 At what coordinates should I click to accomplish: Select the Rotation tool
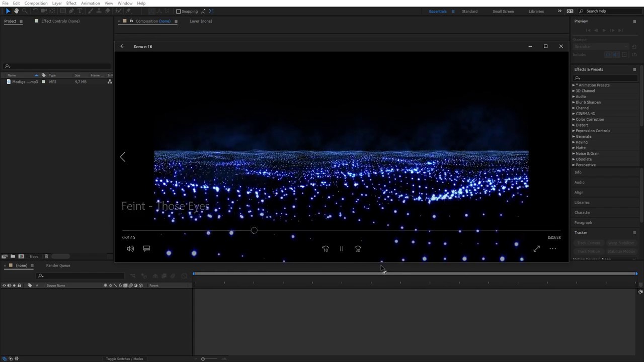pyautogui.click(x=35, y=11)
